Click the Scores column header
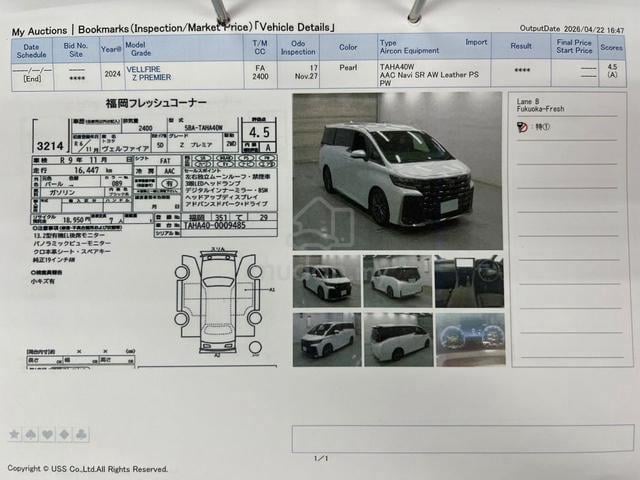The height and width of the screenshot is (480, 640). [611, 47]
